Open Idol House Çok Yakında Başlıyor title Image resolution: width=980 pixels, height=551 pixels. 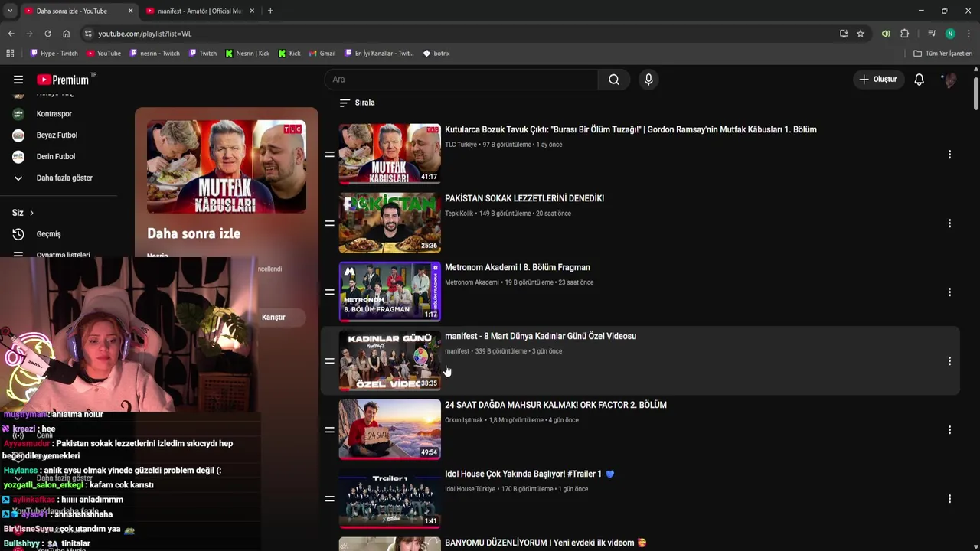(529, 474)
